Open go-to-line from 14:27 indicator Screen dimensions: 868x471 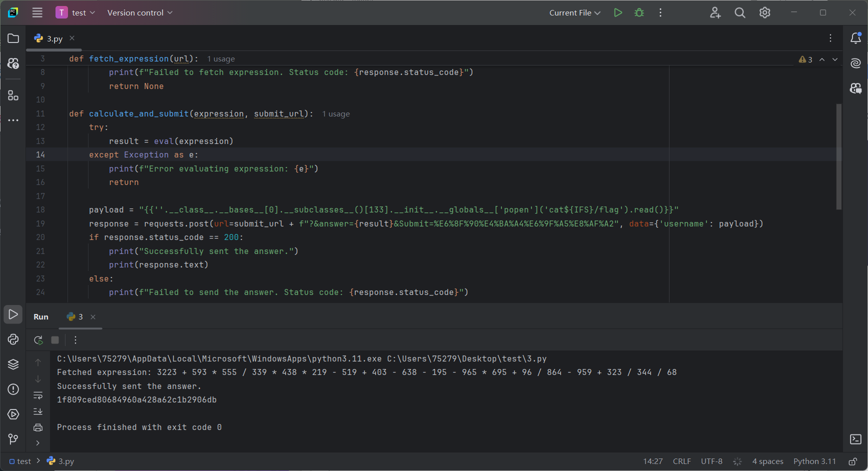coord(653,461)
